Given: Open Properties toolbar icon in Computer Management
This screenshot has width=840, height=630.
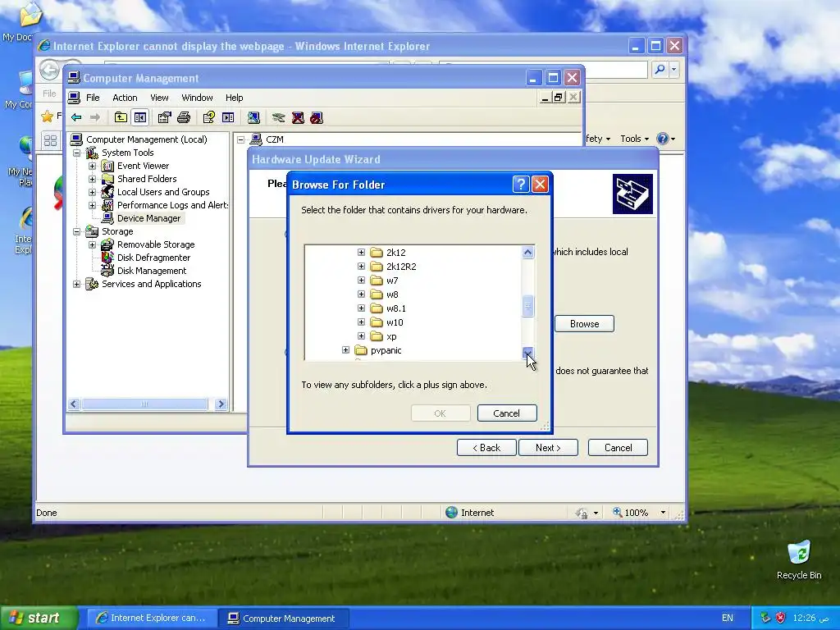Looking at the screenshot, I should (x=164, y=118).
